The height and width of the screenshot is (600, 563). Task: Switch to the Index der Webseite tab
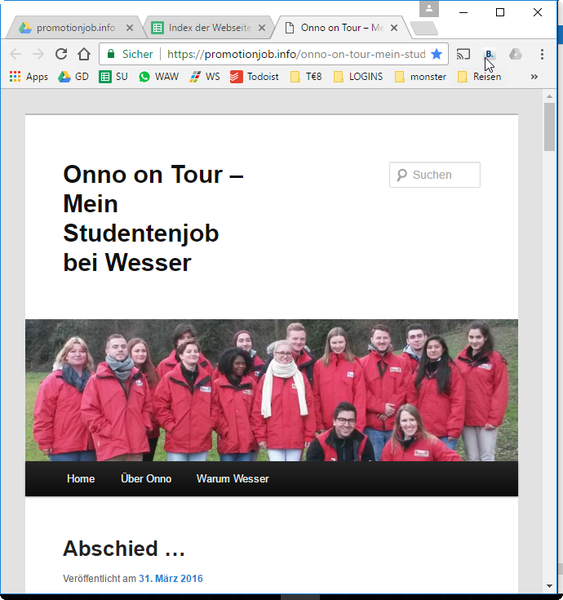click(207, 28)
